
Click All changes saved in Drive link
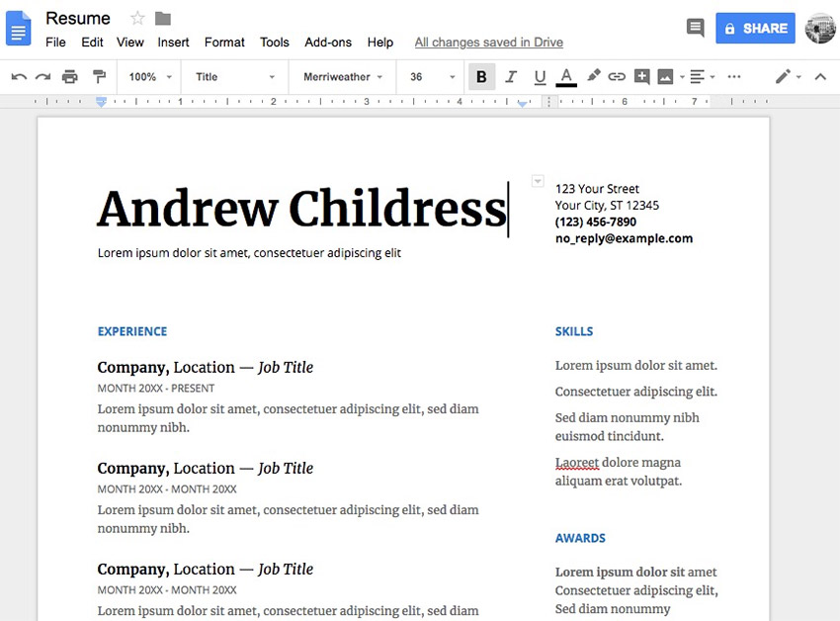(x=488, y=43)
